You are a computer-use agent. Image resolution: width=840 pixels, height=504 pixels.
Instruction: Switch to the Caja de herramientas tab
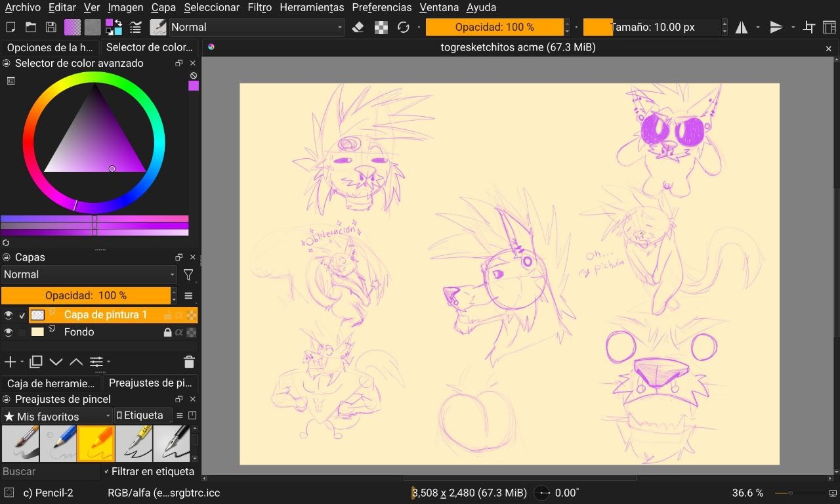tap(51, 383)
